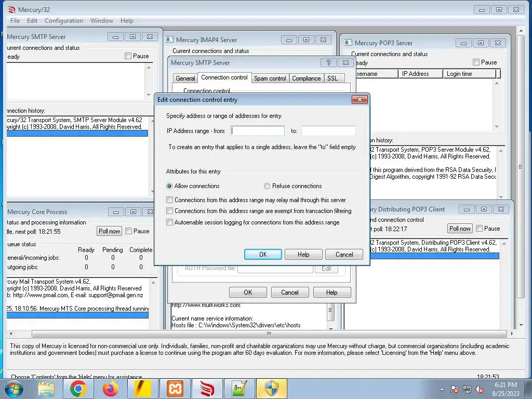Maximize Mercury Distributing POP3 Client window
Viewport: 532px width, 399px height.
point(484,209)
